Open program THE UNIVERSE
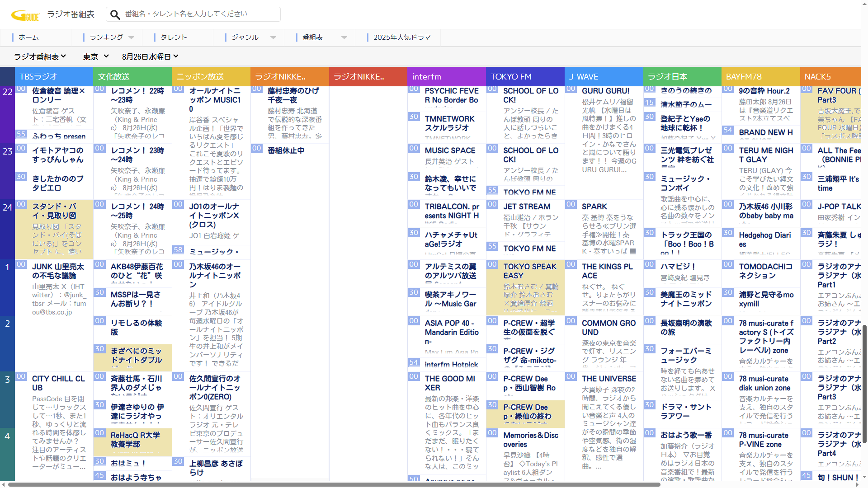 click(x=609, y=379)
